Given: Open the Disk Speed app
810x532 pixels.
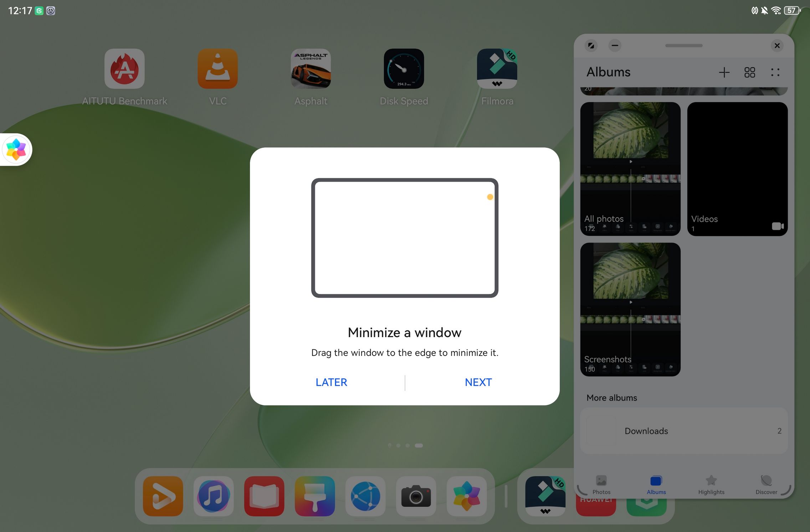Looking at the screenshot, I should pos(404,69).
